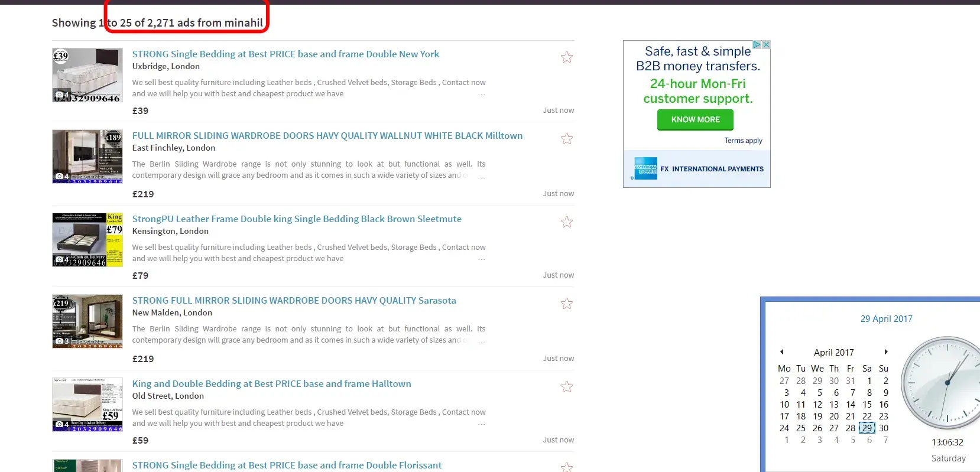Image resolution: width=980 pixels, height=472 pixels.
Task: Click the £39 price under New York ad
Action: pyautogui.click(x=140, y=110)
